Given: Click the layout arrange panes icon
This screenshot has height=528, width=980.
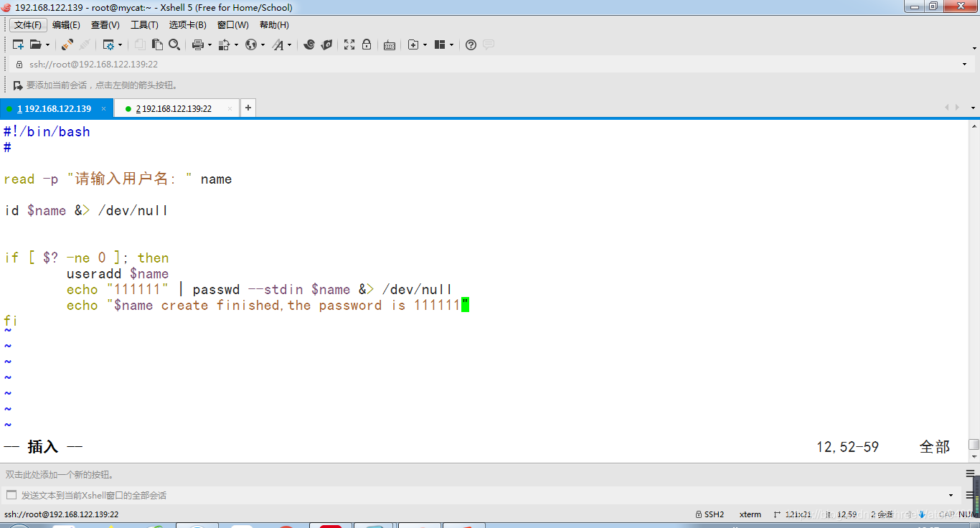Looking at the screenshot, I should click(440, 44).
